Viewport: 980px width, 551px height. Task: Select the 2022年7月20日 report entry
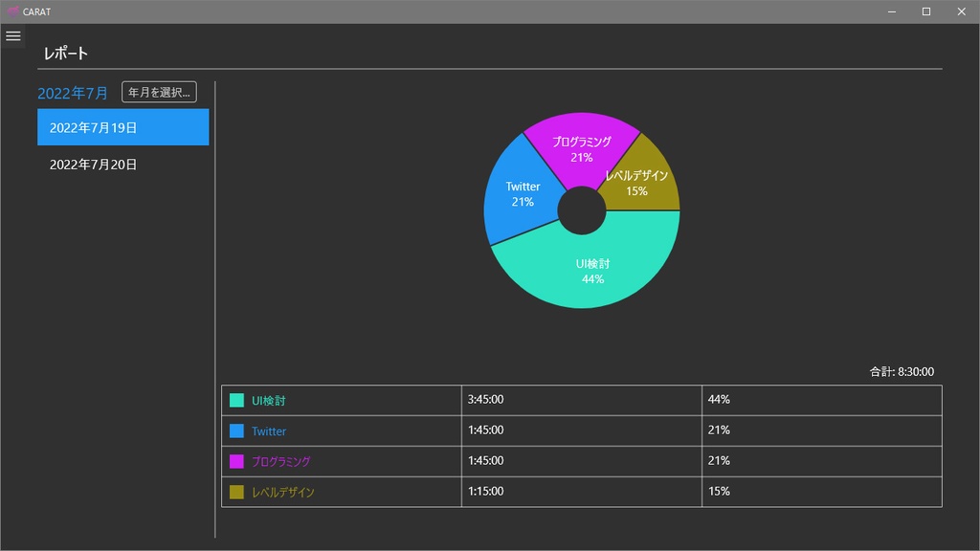(x=123, y=165)
